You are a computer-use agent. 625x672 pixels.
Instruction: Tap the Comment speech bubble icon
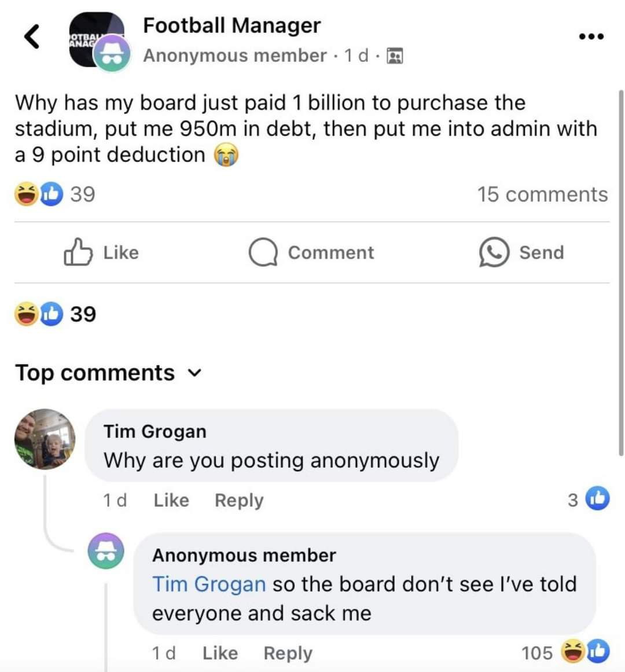point(263,253)
